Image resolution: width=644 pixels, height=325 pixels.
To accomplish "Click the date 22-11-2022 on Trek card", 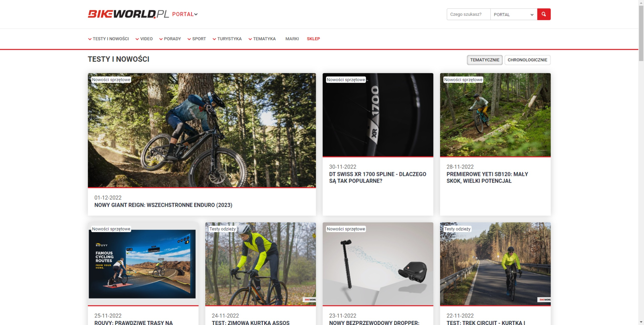I will coord(460,316).
